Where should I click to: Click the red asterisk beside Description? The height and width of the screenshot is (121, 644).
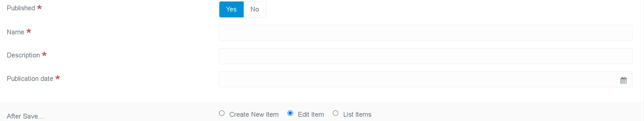44,54
